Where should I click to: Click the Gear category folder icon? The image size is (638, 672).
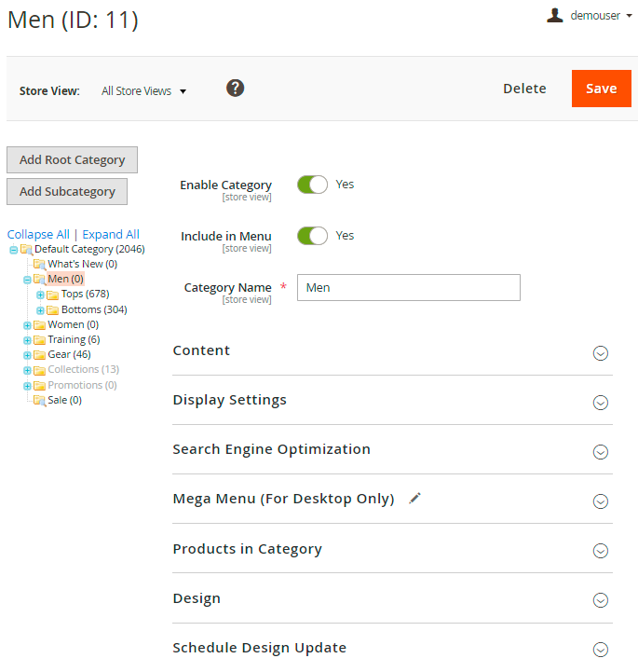click(x=39, y=355)
